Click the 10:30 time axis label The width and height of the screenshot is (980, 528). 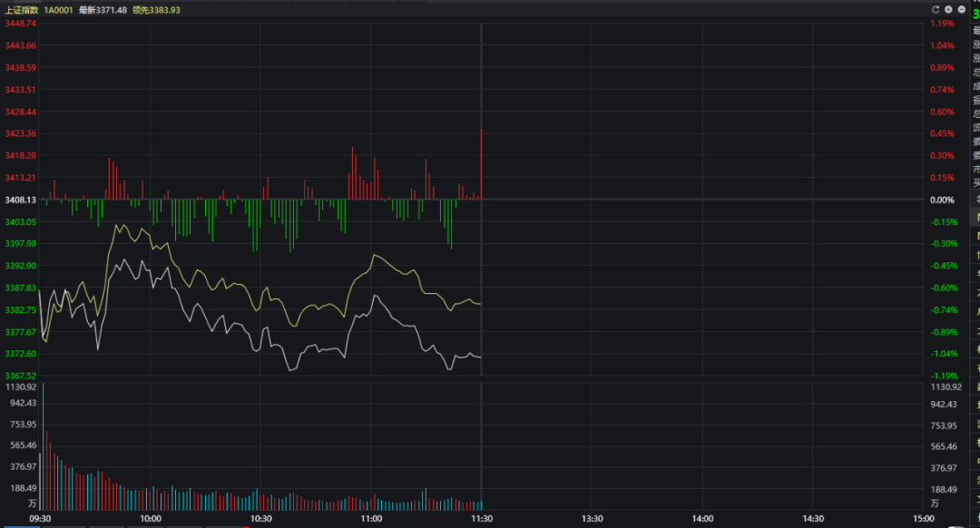(x=260, y=519)
